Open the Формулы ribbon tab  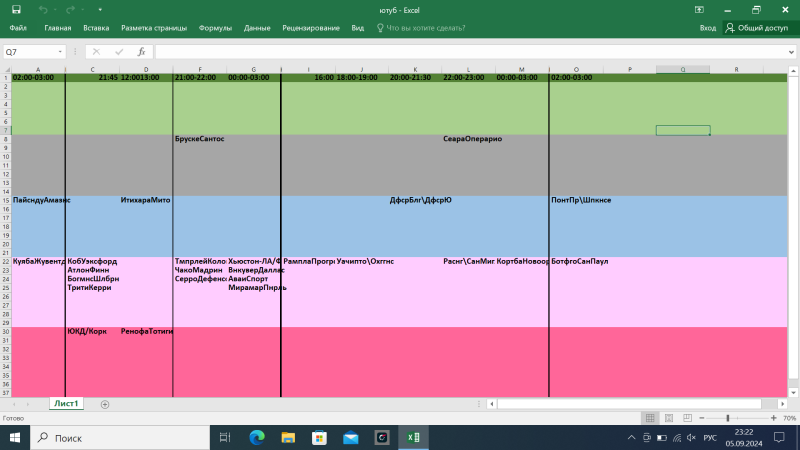click(215, 29)
